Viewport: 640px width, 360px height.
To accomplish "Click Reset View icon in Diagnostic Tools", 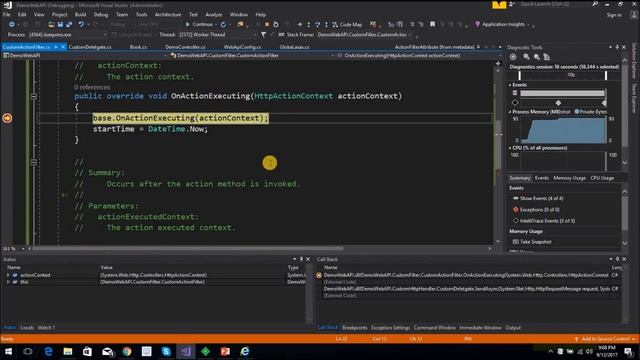I will (547, 57).
